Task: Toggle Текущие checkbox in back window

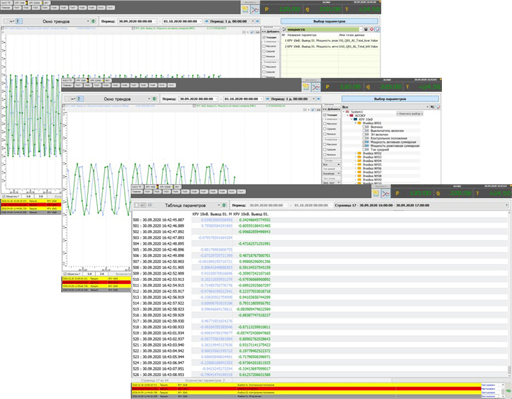Action: click(x=264, y=37)
